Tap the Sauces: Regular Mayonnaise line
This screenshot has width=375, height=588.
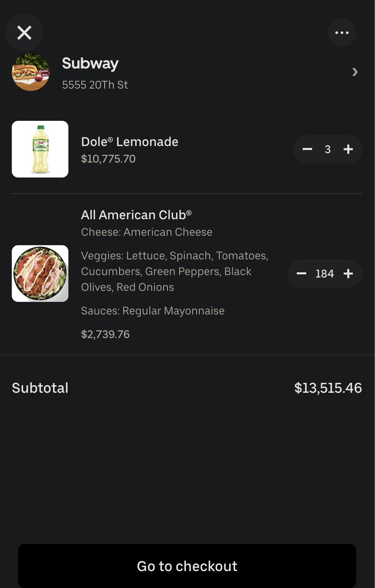tap(153, 311)
